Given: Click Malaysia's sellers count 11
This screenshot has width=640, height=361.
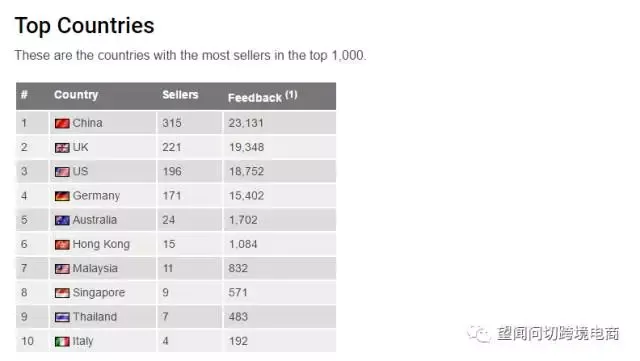Looking at the screenshot, I should coord(168,269).
